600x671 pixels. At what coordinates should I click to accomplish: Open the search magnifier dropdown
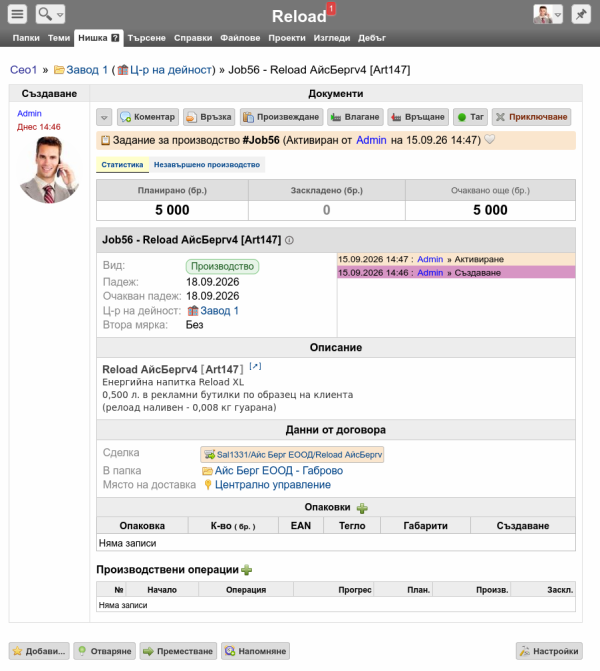[x=50, y=14]
